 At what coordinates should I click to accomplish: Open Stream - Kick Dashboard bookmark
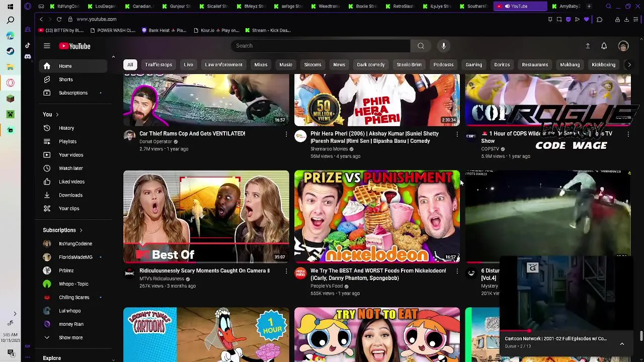(268, 30)
